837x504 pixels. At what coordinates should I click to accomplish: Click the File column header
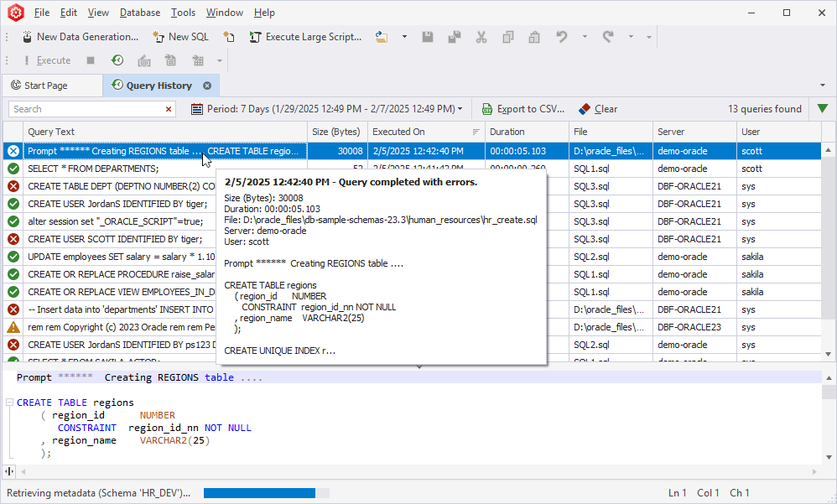(611, 132)
